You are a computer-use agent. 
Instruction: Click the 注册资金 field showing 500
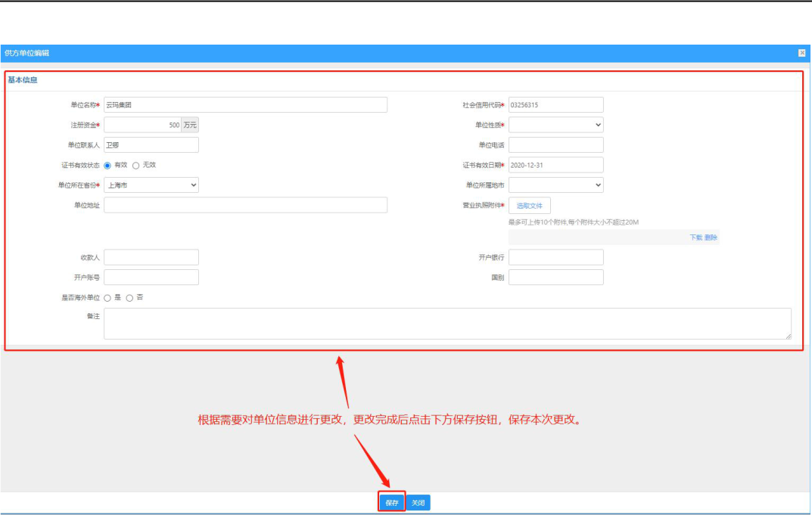tap(142, 125)
